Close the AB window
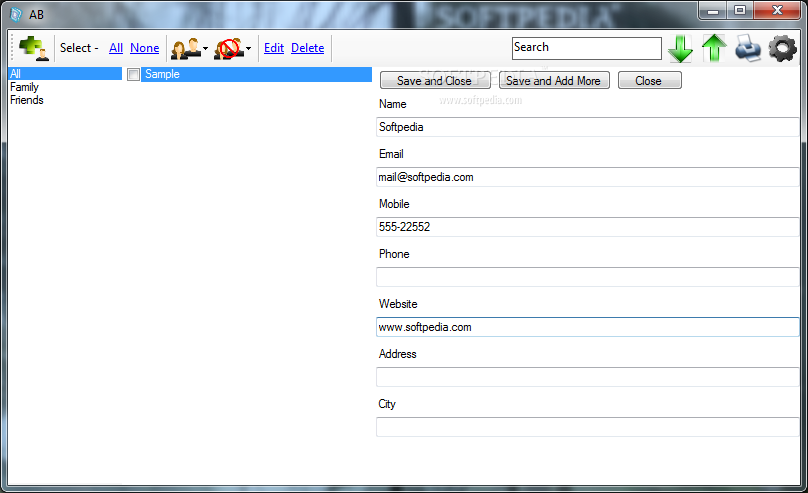Image resolution: width=808 pixels, height=493 pixels. [x=778, y=11]
